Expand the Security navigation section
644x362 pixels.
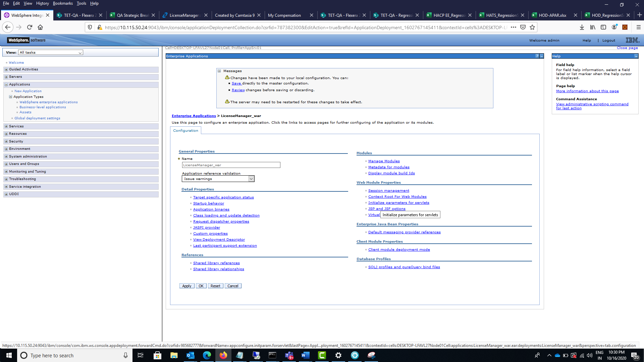[x=6, y=141]
